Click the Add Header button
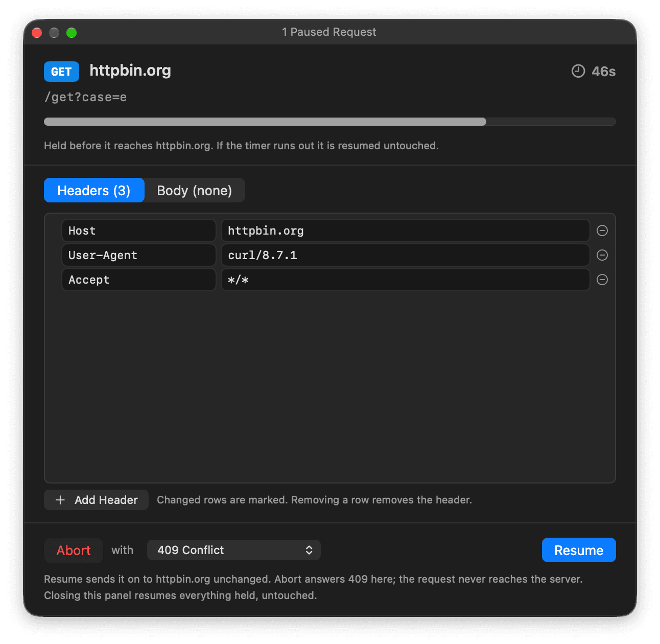 (96, 500)
